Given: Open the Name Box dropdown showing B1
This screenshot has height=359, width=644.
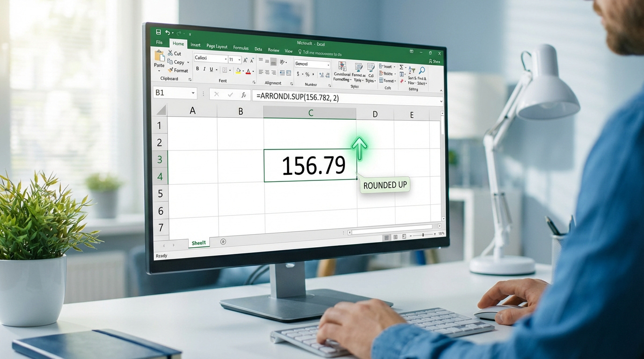Looking at the screenshot, I should [192, 93].
